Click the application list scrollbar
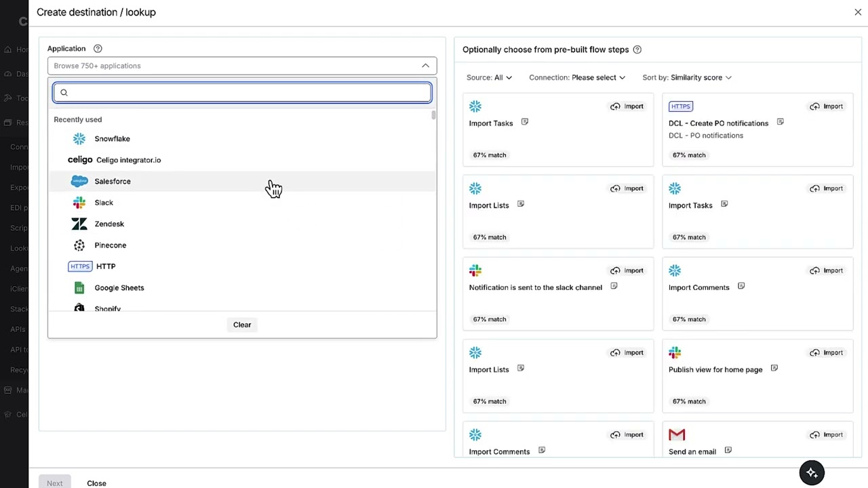This screenshot has width=868, height=488. tap(433, 115)
